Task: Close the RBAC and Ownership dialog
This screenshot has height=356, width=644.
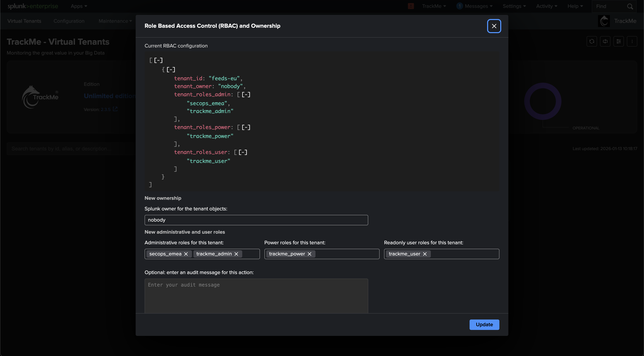Action: [x=494, y=26]
